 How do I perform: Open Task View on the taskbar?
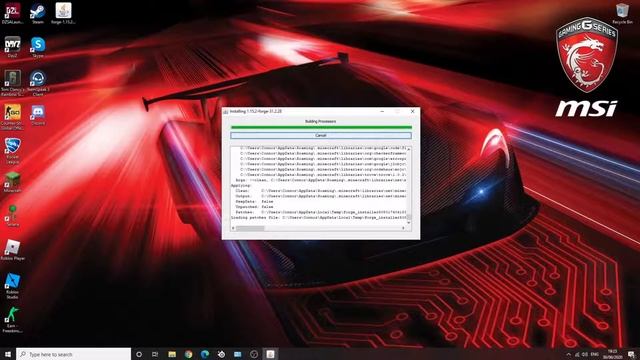[x=155, y=354]
